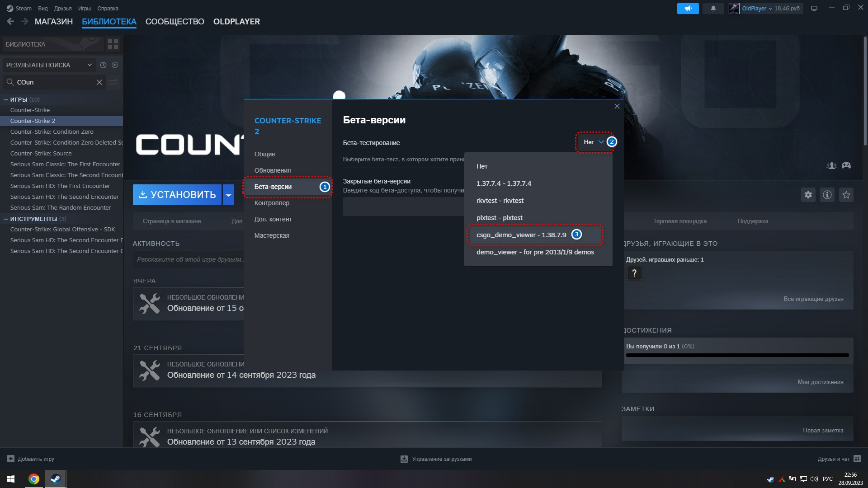
Task: Clear the search field with X
Action: point(99,82)
